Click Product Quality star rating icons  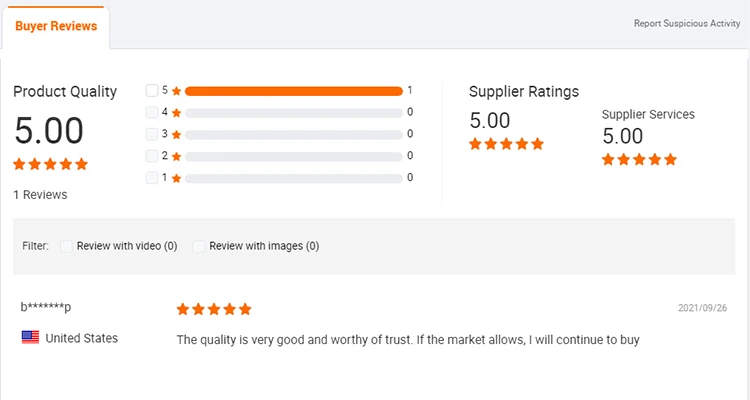pyautogui.click(x=50, y=164)
